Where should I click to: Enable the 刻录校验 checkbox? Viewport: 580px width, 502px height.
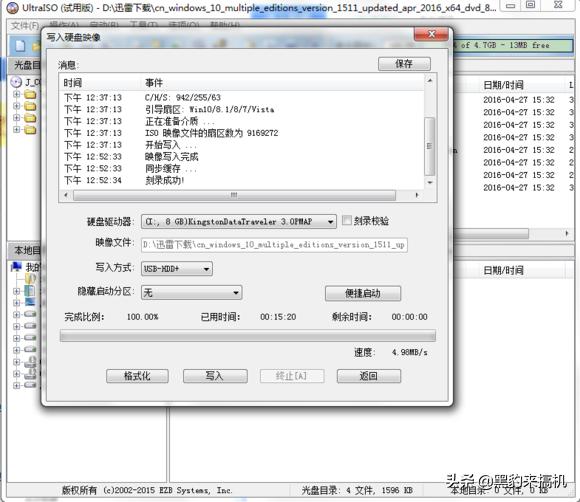coord(347,221)
